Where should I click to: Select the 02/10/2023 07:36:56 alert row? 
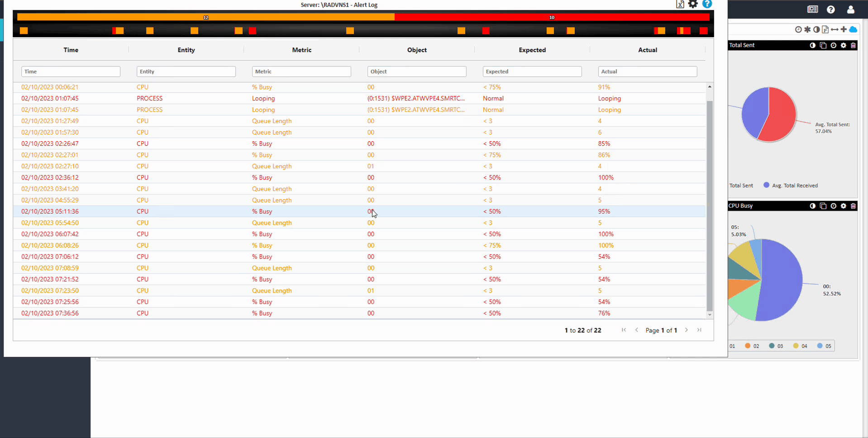pyautogui.click(x=359, y=313)
